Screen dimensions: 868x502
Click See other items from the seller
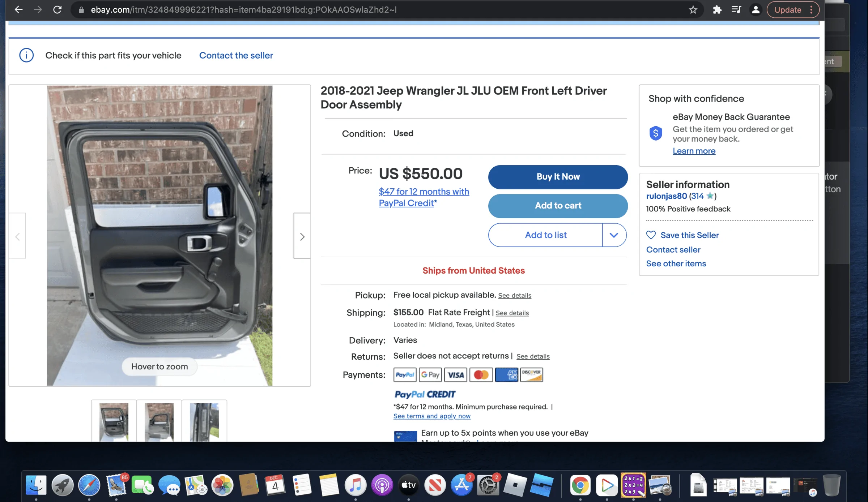click(676, 263)
